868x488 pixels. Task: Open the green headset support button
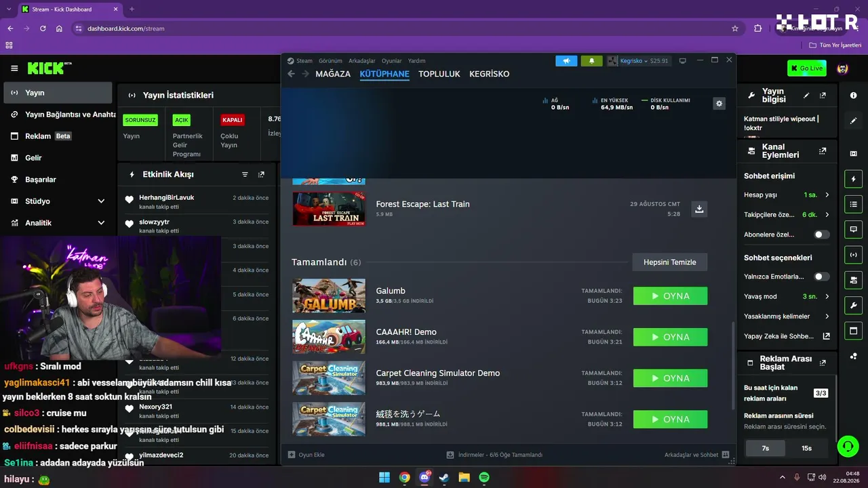(x=848, y=446)
